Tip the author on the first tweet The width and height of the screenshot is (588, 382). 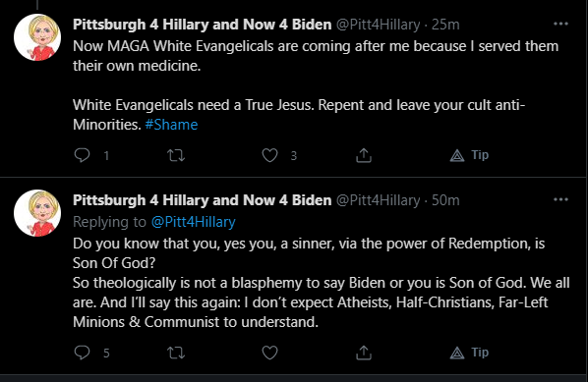click(x=469, y=155)
